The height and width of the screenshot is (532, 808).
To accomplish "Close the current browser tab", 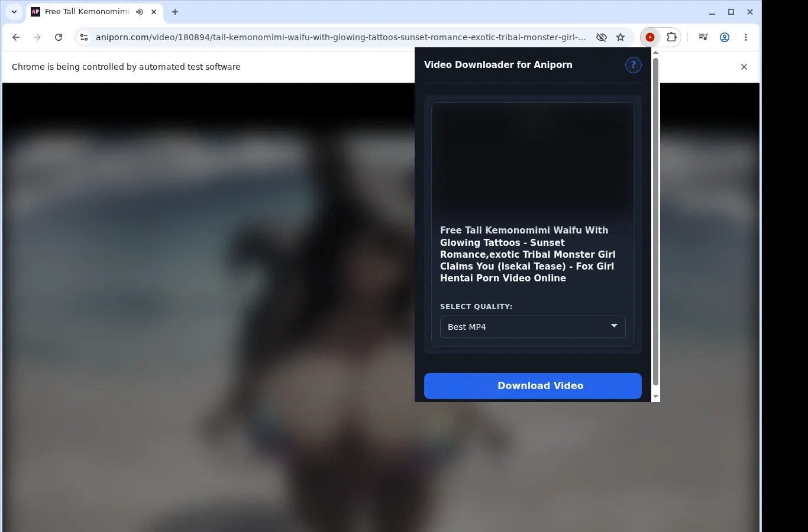I will pyautogui.click(x=154, y=12).
